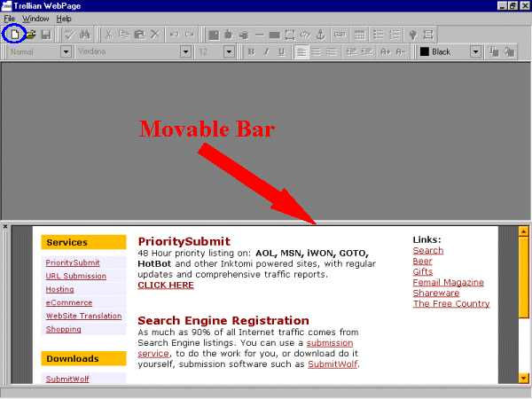Image resolution: width=532 pixels, height=399 pixels.
Task: Click the decrease indent icon
Action: point(351,52)
